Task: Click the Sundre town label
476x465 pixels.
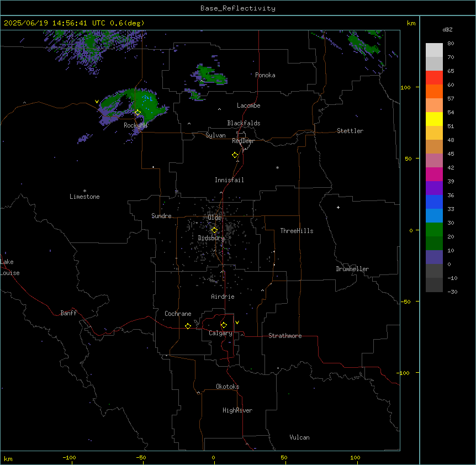Action: [x=161, y=216]
